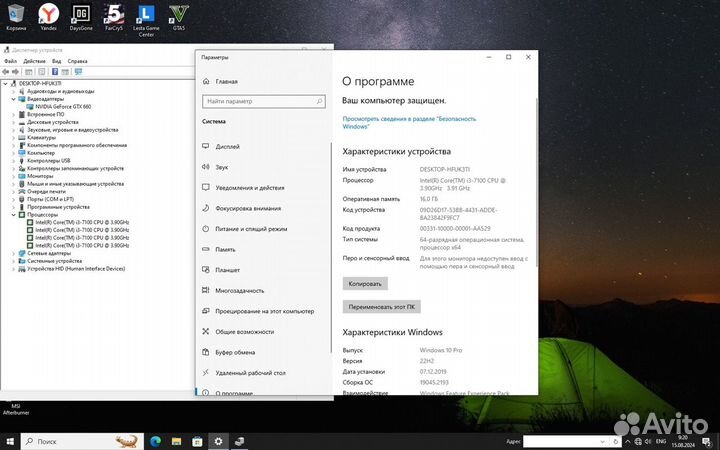Launch the GTA5 desktop shortcut
The image size is (720, 450).
coord(179,17)
